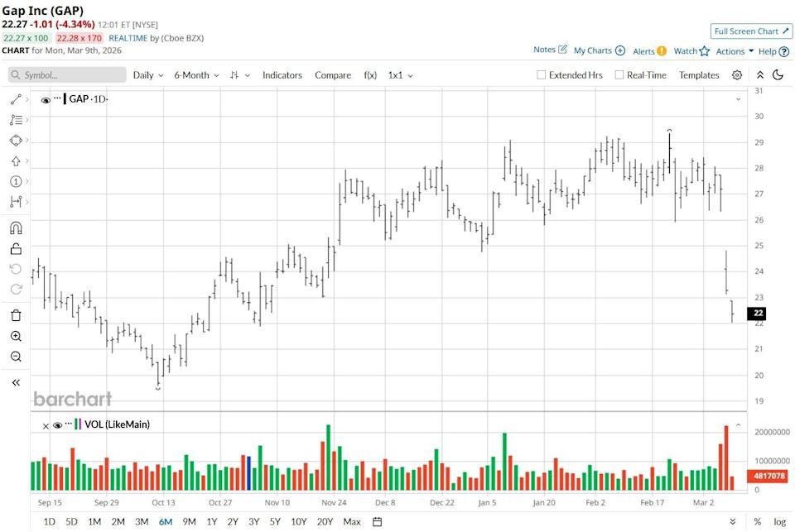Open chart settings gear icon
This screenshot has width=795, height=532.
(x=737, y=74)
